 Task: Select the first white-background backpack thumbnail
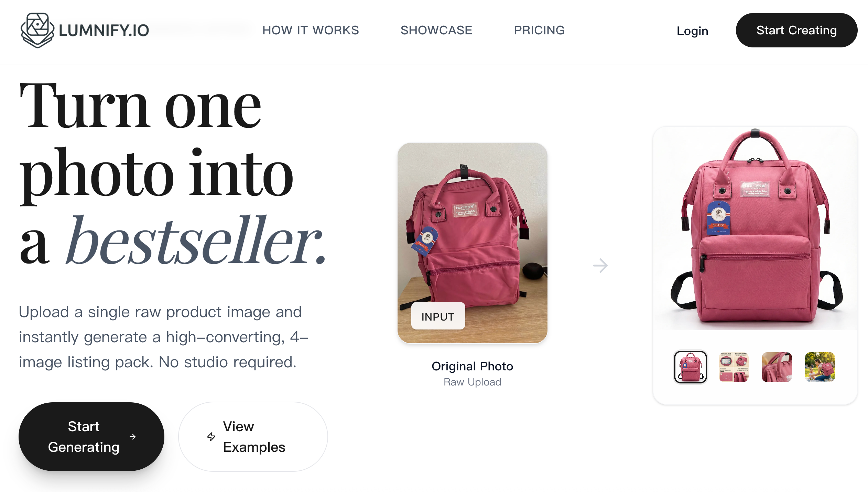click(690, 367)
